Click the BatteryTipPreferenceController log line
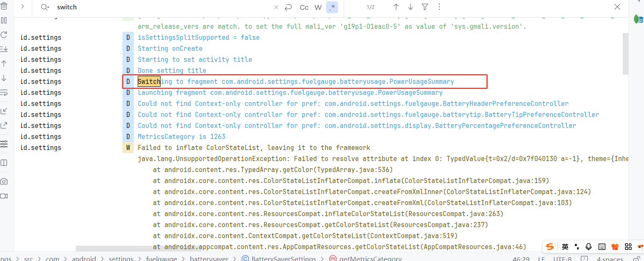Viewport: 644px width, 261px height. coord(368,115)
